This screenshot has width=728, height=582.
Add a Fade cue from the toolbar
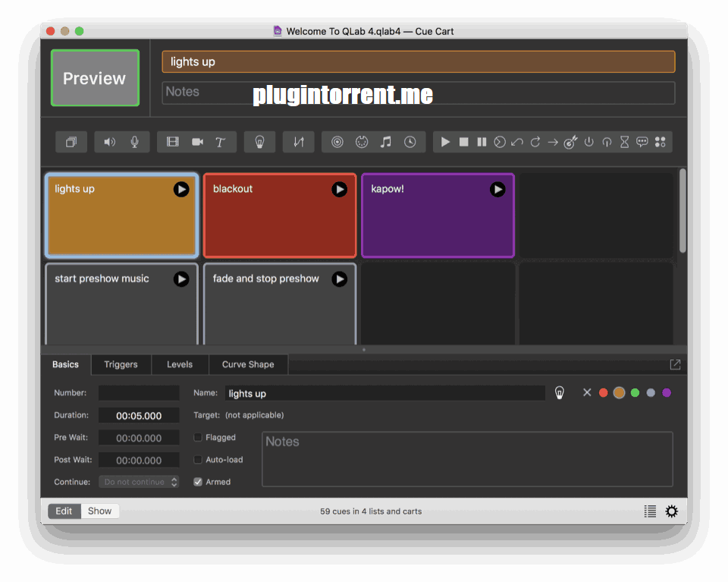coord(299,142)
